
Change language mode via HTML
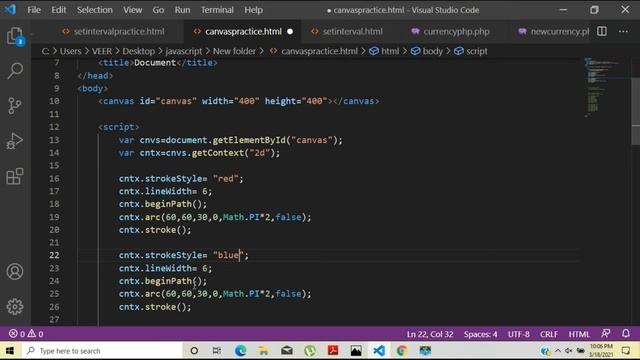[x=579, y=334]
